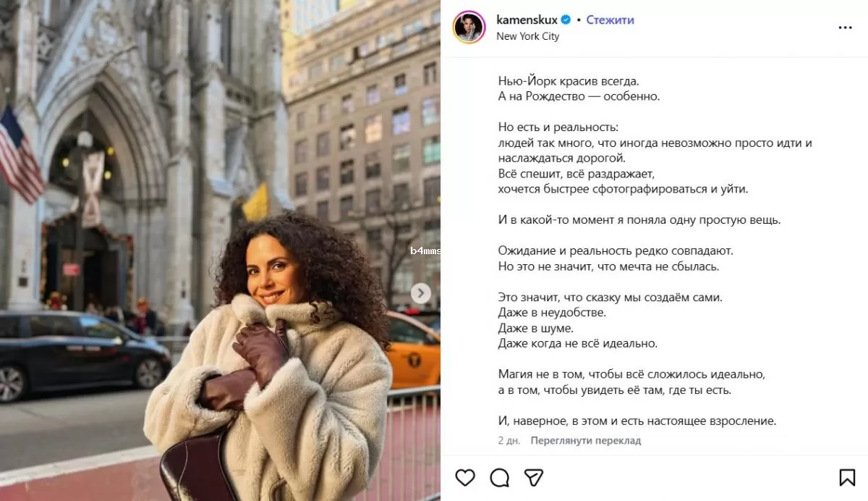The width and height of the screenshot is (868, 501).
Task: Go to next photo using carousel arrow
Action: pyautogui.click(x=421, y=293)
